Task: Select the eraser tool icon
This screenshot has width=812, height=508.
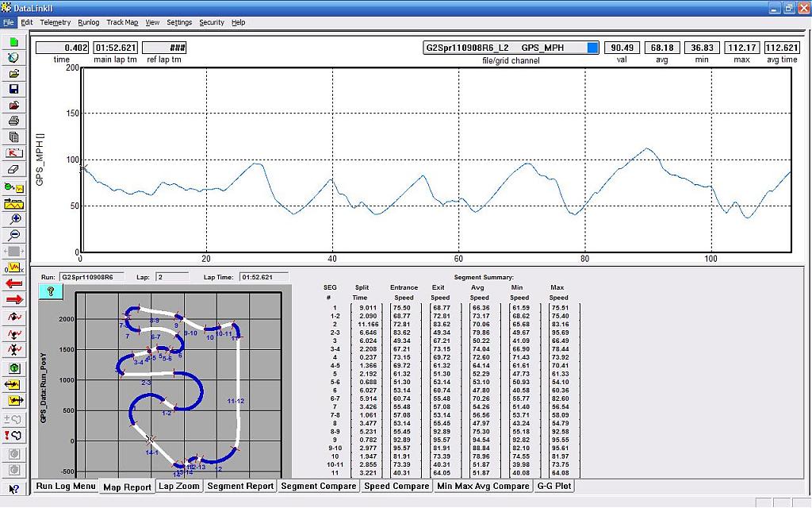Action: 13,169
